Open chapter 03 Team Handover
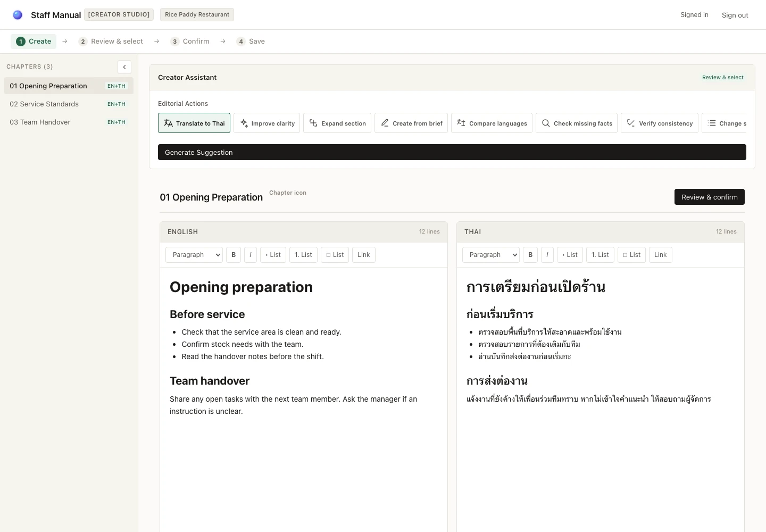The image size is (766, 532). point(69,122)
